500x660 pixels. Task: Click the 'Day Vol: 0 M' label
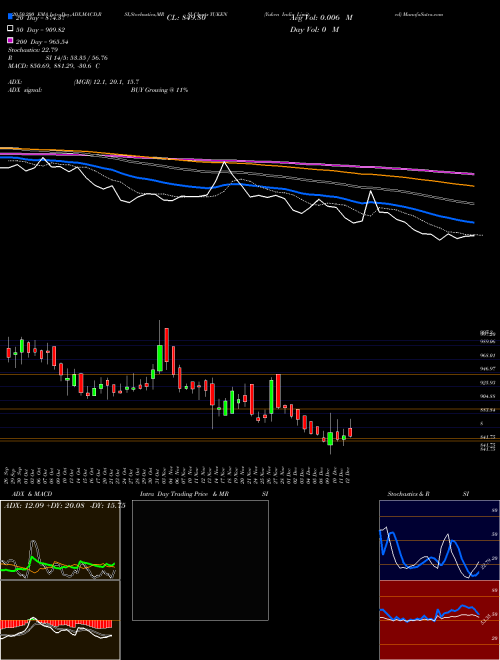(314, 29)
